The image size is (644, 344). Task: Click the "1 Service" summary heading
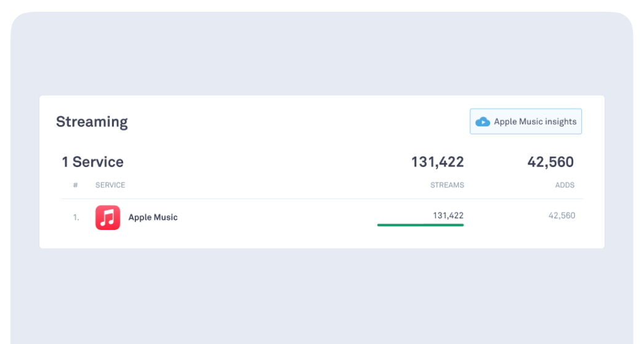pos(92,162)
